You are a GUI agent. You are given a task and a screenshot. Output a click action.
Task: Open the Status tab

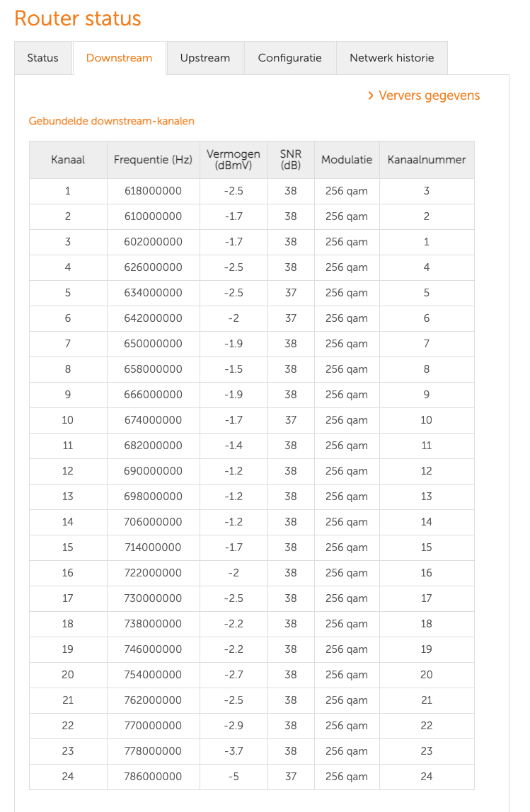point(42,58)
